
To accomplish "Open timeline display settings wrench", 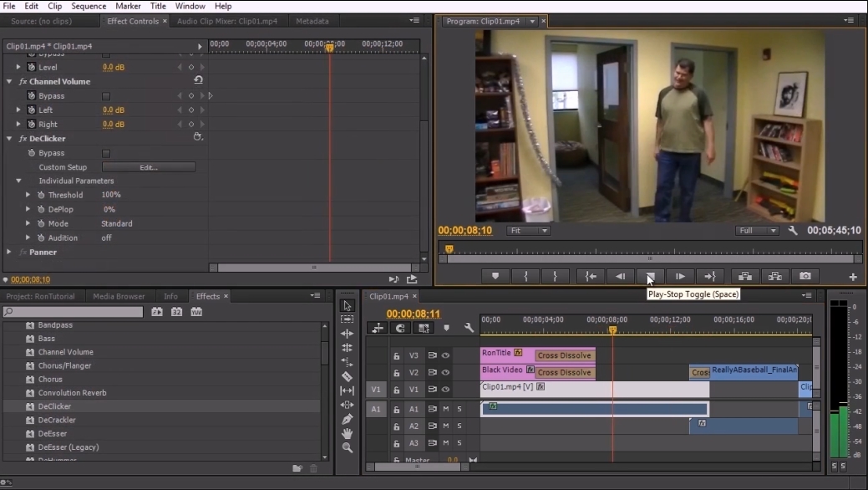I will point(469,328).
